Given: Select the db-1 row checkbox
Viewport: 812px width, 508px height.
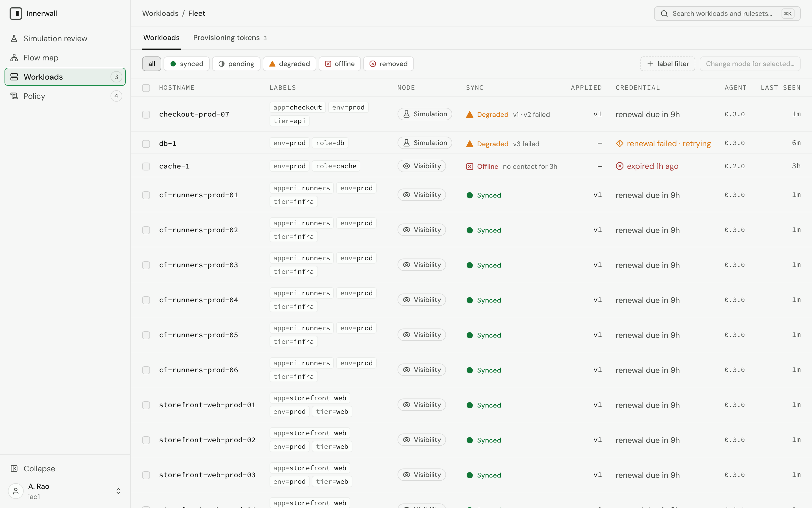Looking at the screenshot, I should [146, 144].
